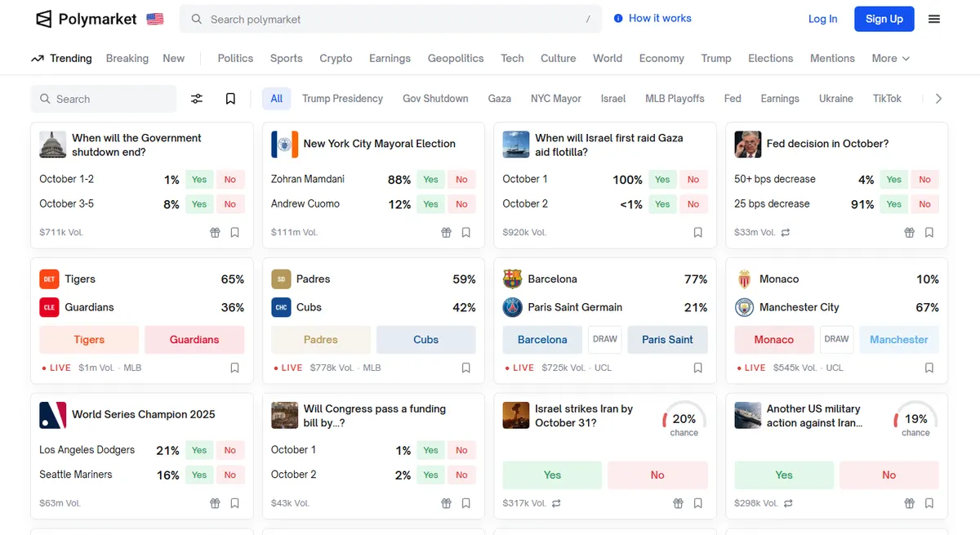Open saved markets bookmark icon beside filters
Screen dimensions: 980x535
(x=230, y=99)
